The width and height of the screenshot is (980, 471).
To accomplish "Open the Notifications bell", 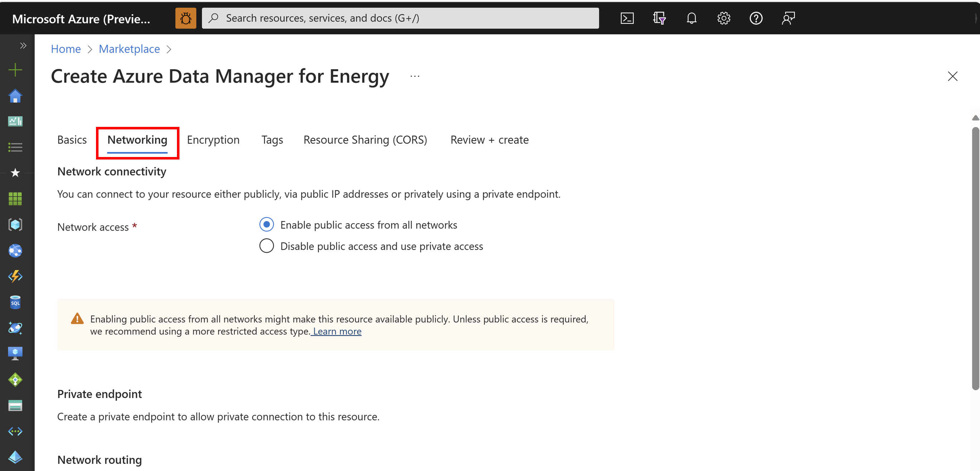I will point(691,18).
